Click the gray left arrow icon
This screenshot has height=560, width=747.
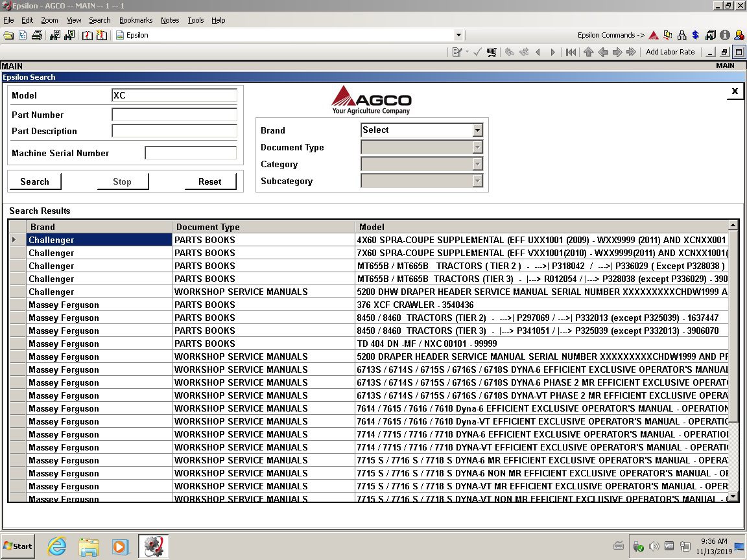[602, 52]
